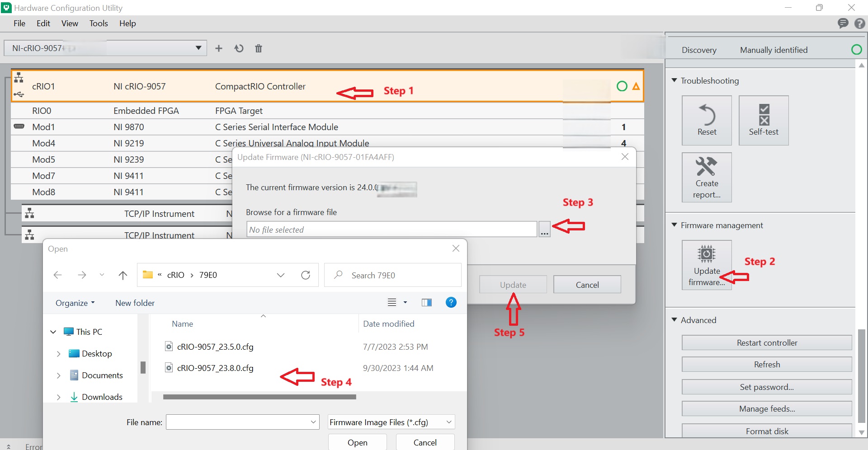Expand the address bar path dropdown
This screenshot has width=868, height=450.
coord(280,275)
